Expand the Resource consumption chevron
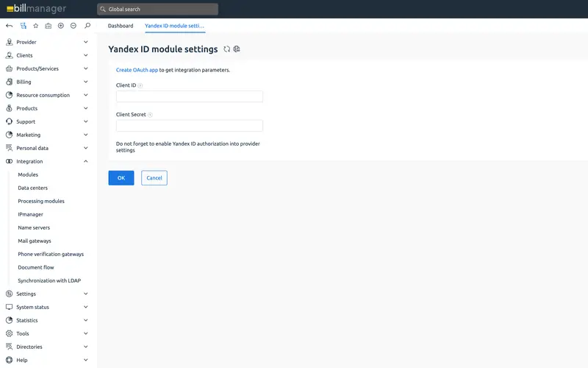588x368 pixels. coord(85,95)
